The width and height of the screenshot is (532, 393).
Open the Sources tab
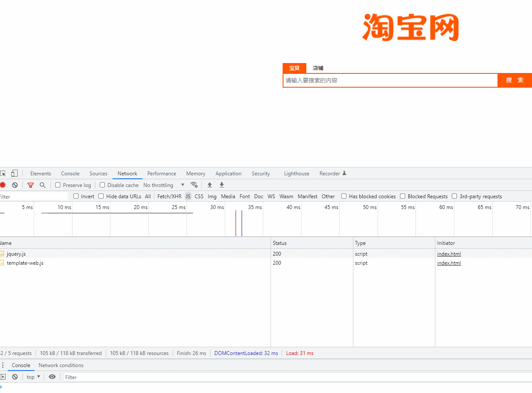[x=98, y=174]
